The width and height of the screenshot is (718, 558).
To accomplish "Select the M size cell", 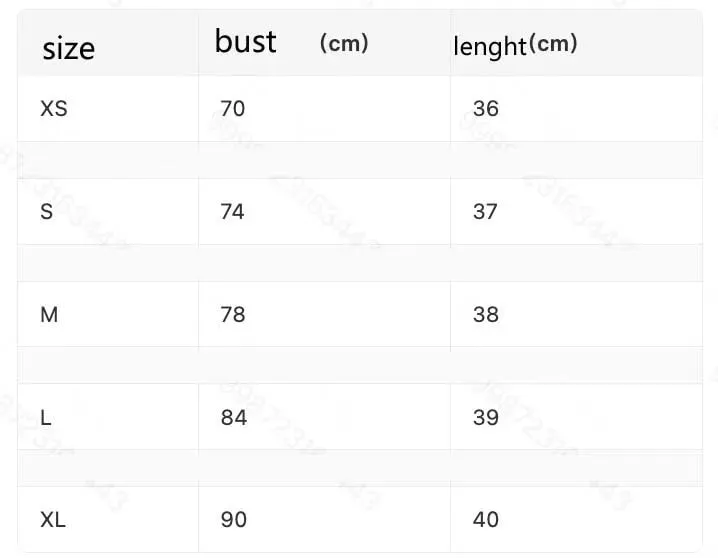I will point(49,314).
